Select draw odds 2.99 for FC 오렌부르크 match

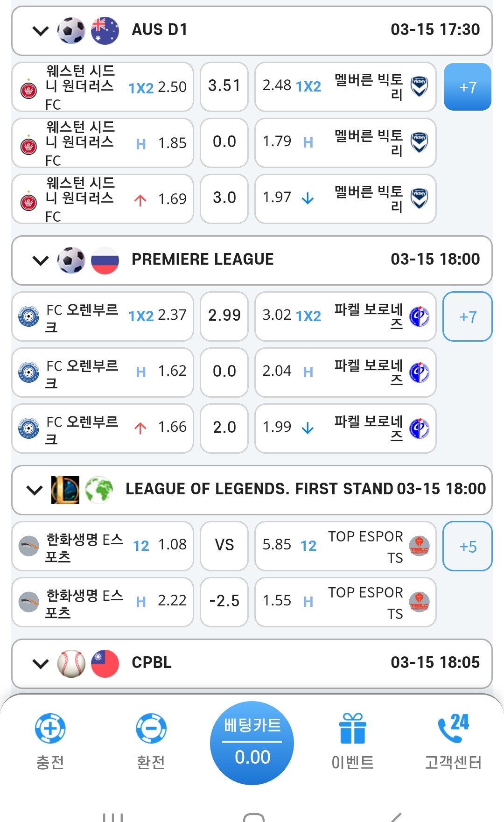pos(224,316)
